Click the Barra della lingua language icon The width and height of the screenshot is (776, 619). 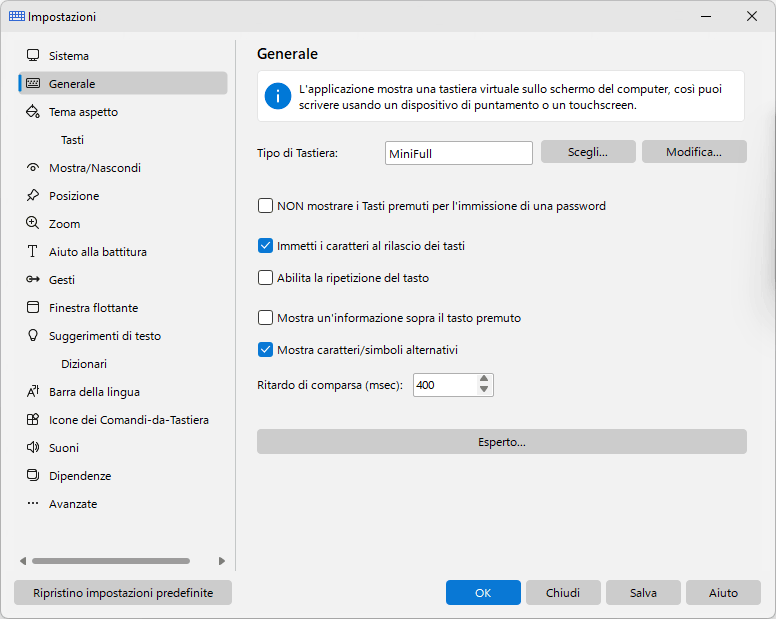pyautogui.click(x=33, y=391)
